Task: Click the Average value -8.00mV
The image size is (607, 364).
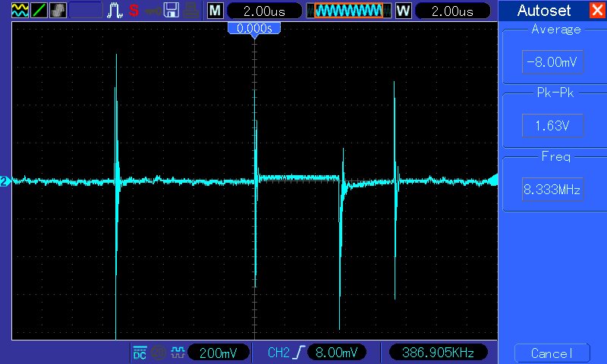Action: tap(552, 62)
